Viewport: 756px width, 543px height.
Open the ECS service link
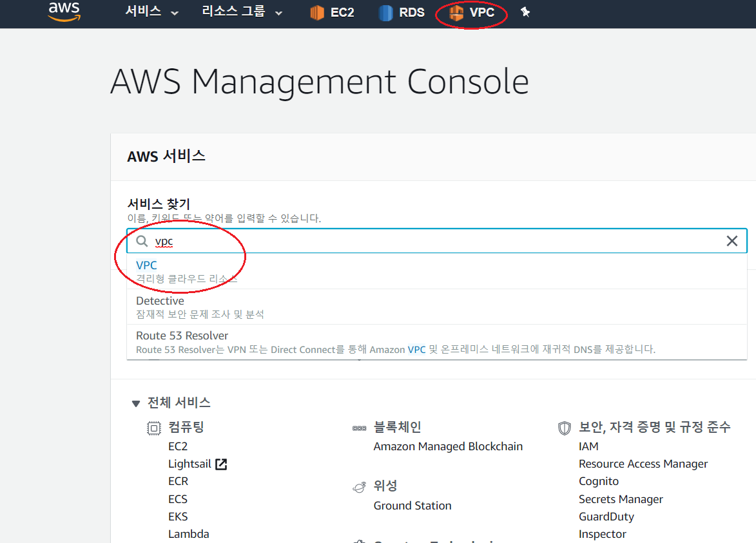coord(178,499)
